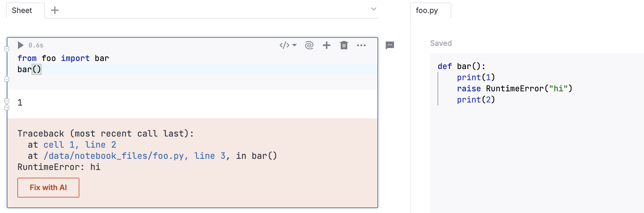Delete the cell using the trash icon
The width and height of the screenshot is (644, 213).
(x=344, y=45)
